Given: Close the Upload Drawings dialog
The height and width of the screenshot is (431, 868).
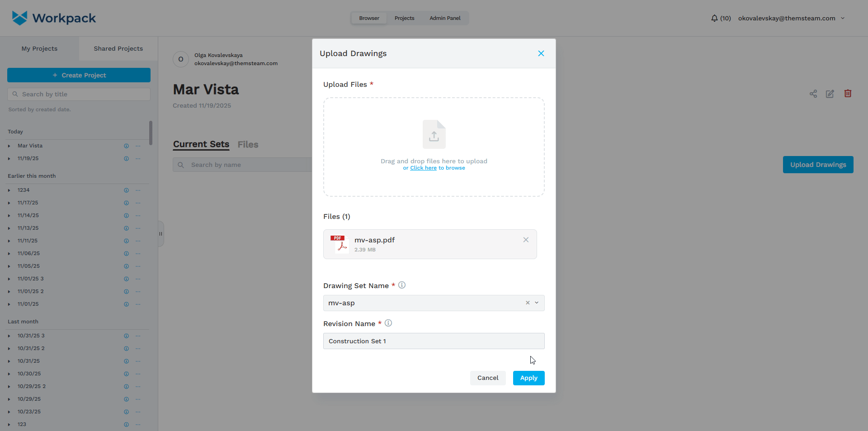Looking at the screenshot, I should (x=541, y=53).
